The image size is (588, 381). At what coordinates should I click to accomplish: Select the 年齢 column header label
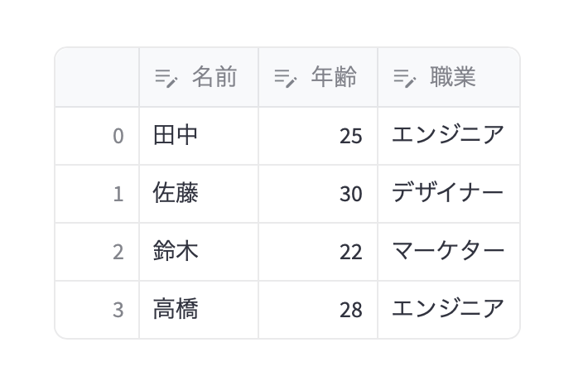point(334,78)
